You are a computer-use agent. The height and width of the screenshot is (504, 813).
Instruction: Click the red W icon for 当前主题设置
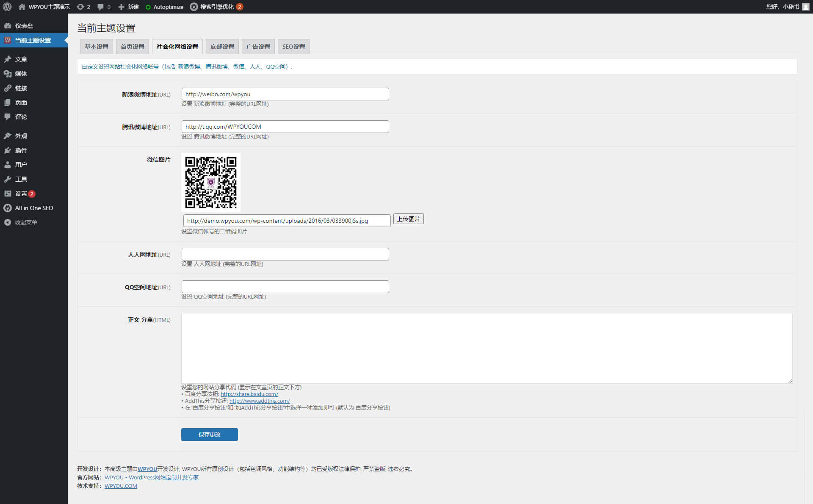tap(8, 40)
